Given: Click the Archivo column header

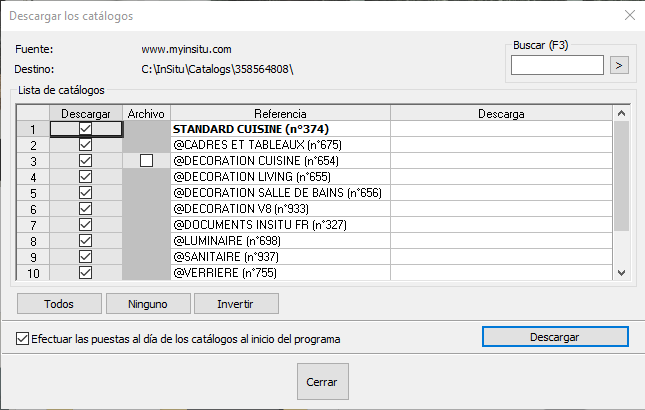Looking at the screenshot, I should pyautogui.click(x=146, y=114).
